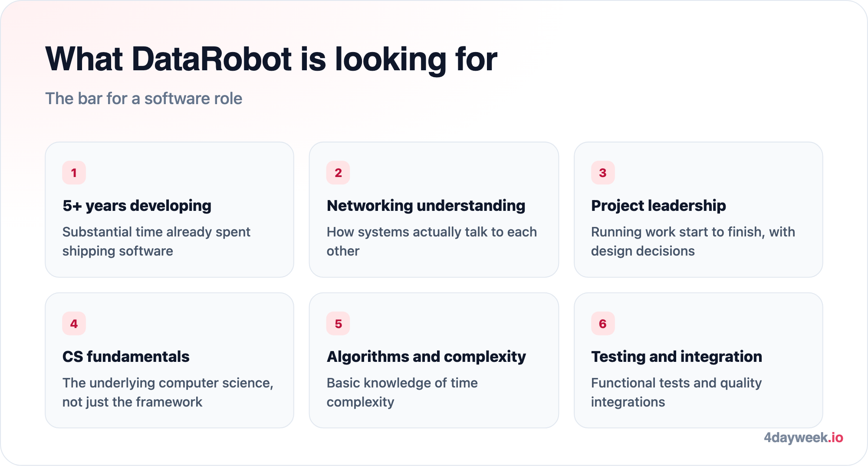Select the '5+ years developing' heading
The height and width of the screenshot is (466, 868).
click(137, 206)
